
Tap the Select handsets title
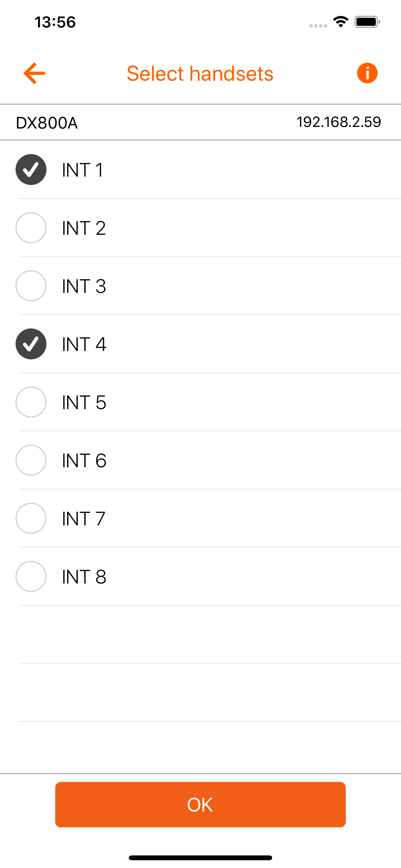click(200, 73)
